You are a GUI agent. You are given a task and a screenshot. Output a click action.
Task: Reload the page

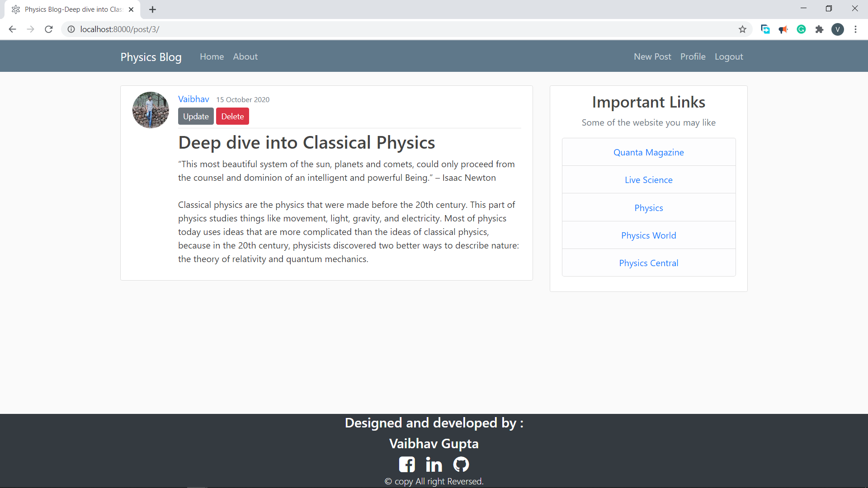tap(49, 29)
